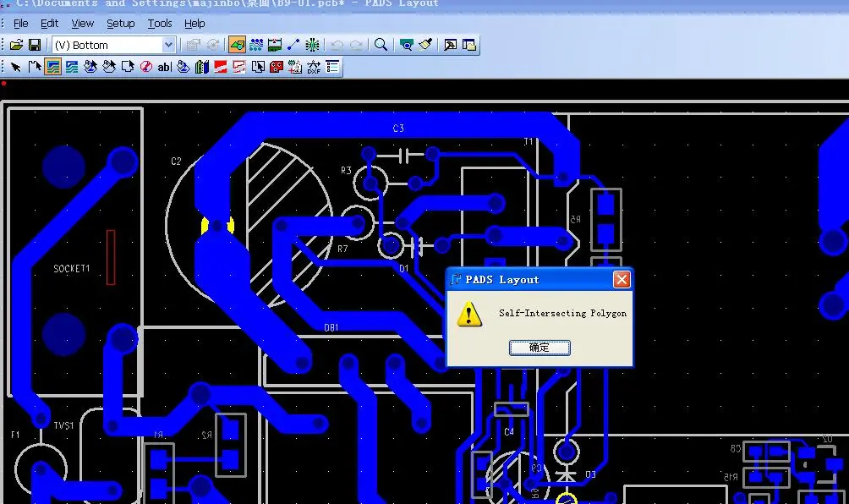Click the 确定 button in PADS Layout dialog
Viewport: 849px width, 504px height.
pyautogui.click(x=540, y=348)
